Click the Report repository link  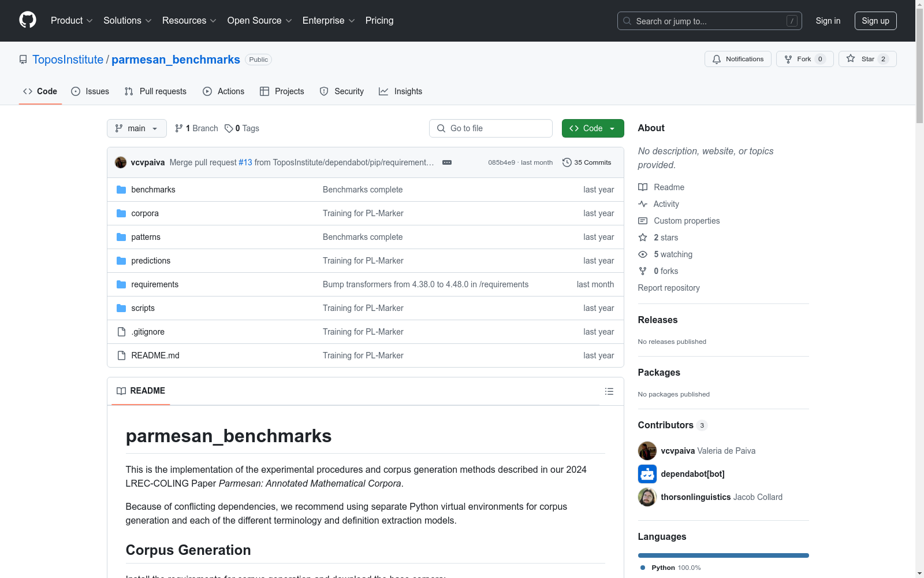tap(669, 288)
